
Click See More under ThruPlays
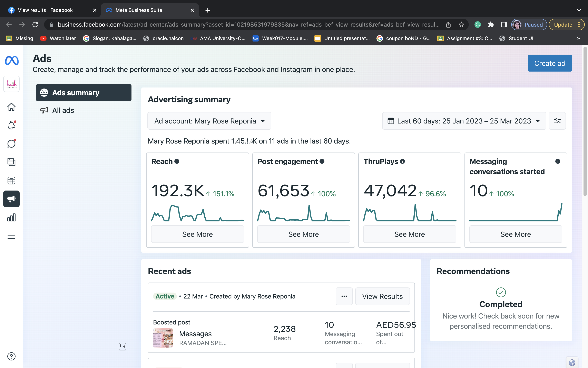point(410,234)
